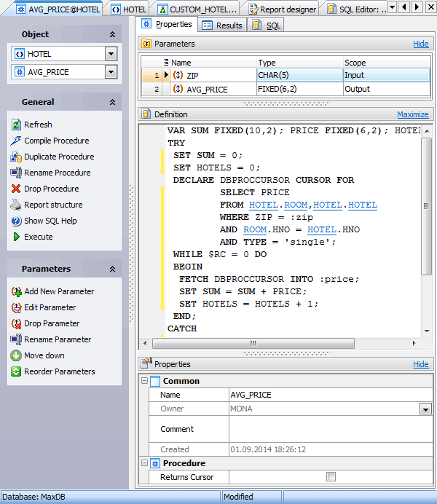Click the Compile Procedure icon
The image size is (437, 504).
pos(17,141)
